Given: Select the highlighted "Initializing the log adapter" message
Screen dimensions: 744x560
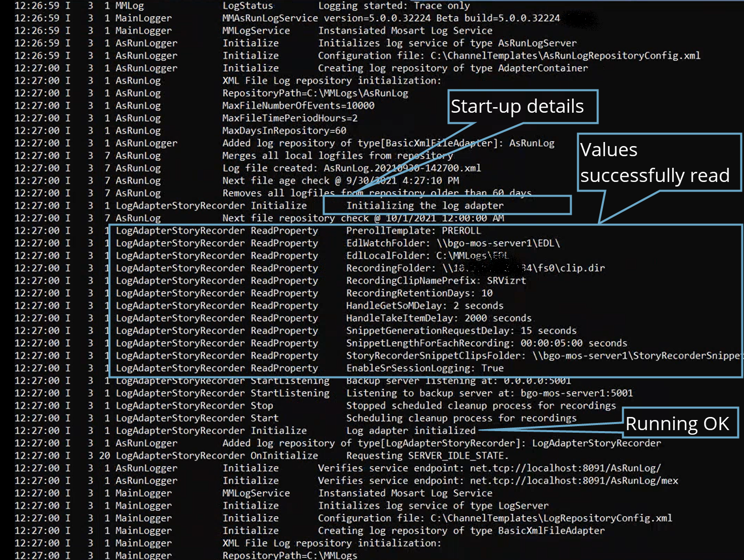Looking at the screenshot, I should 425,206.
